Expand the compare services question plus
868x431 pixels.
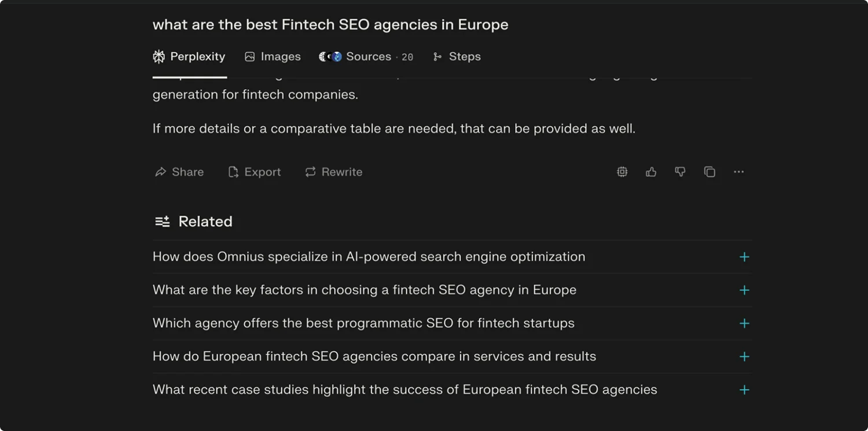point(744,357)
